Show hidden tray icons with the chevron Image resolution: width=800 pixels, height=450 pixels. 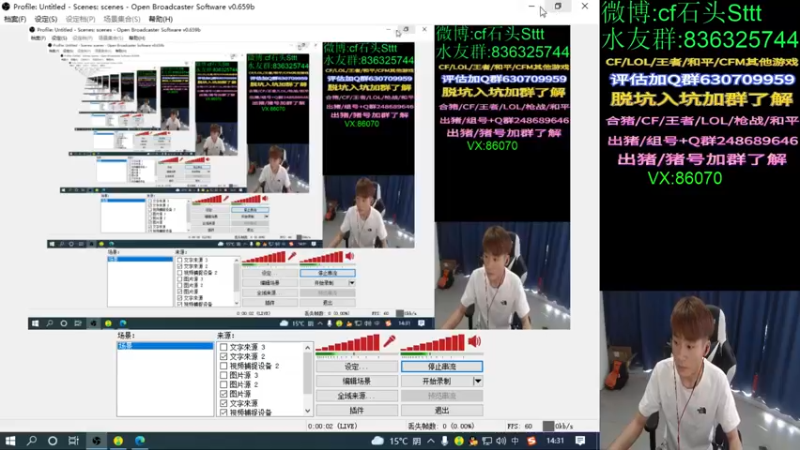click(431, 441)
